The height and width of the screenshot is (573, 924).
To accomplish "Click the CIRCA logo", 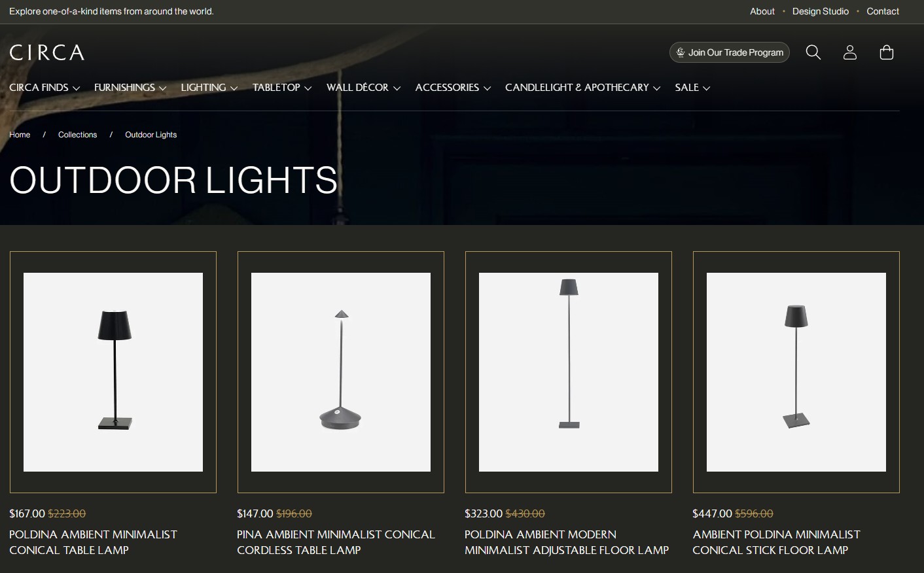I will point(47,52).
